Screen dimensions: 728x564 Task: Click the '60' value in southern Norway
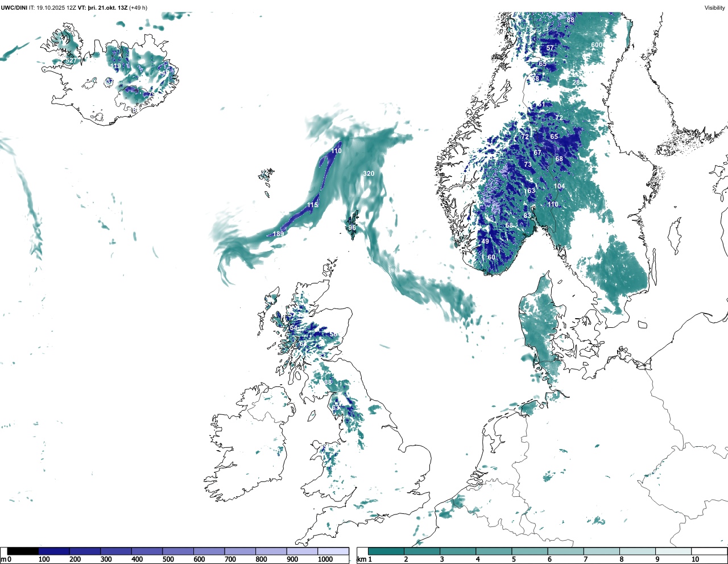pyautogui.click(x=491, y=257)
